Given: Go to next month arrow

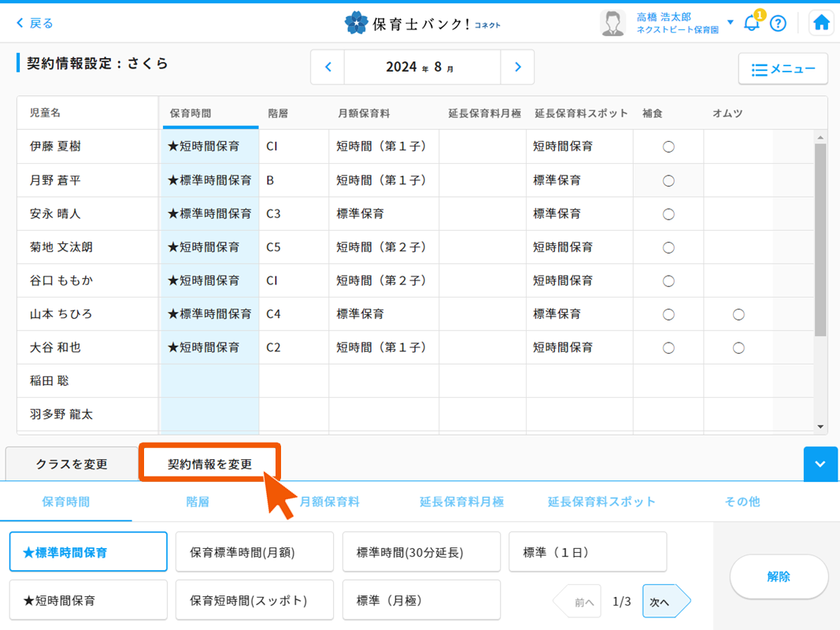Looking at the screenshot, I should coord(517,67).
